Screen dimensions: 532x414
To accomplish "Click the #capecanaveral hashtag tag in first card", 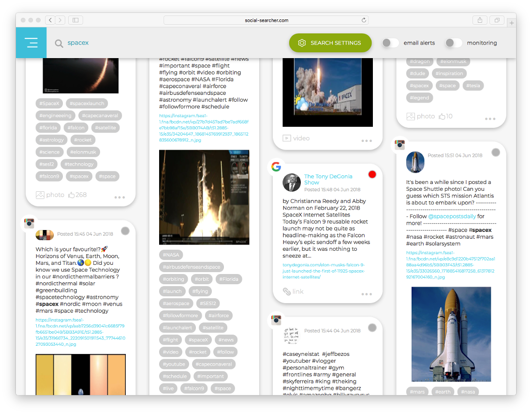I will [100, 116].
